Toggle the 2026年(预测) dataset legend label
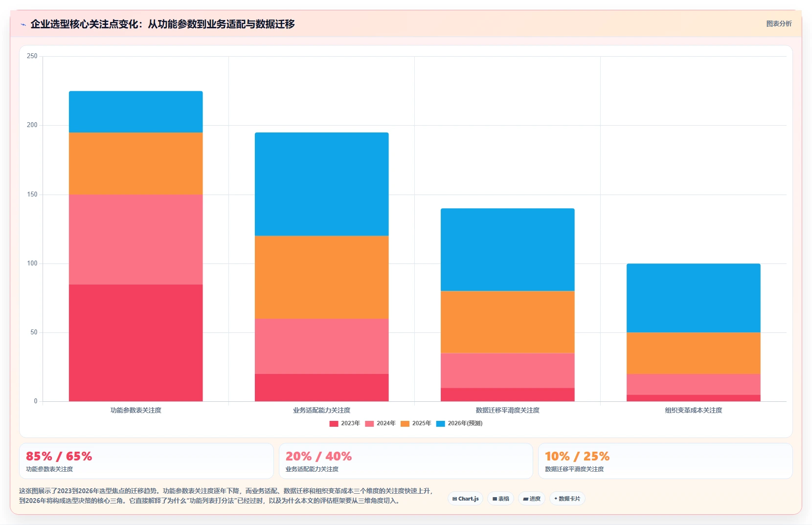The width and height of the screenshot is (812, 525). [465, 423]
